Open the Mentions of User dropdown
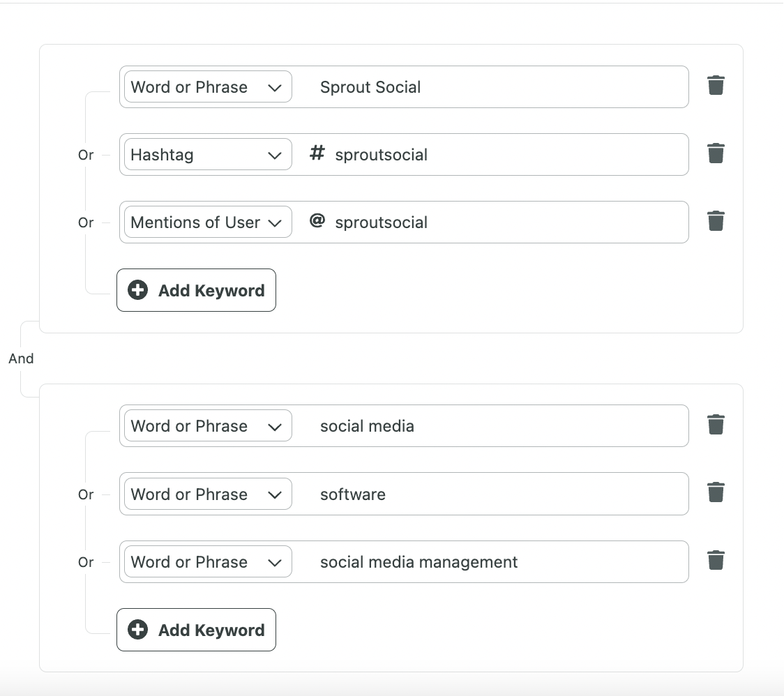Screen dimensions: 784x696 [x=208, y=222]
